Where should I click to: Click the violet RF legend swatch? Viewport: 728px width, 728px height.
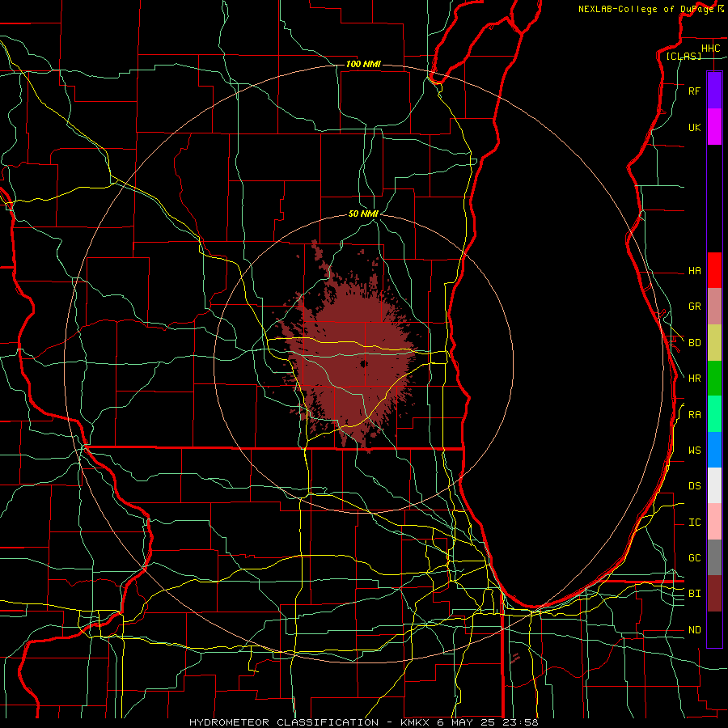pyautogui.click(x=714, y=91)
